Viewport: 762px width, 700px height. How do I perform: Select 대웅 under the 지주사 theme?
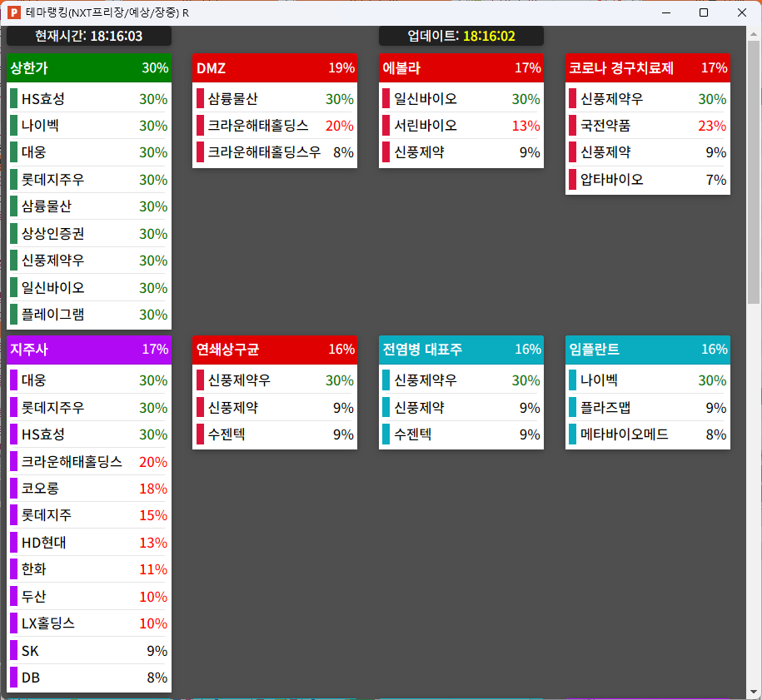[x=89, y=380]
